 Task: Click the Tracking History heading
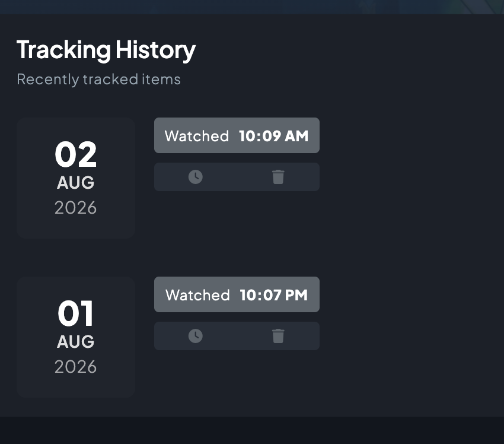tap(106, 50)
